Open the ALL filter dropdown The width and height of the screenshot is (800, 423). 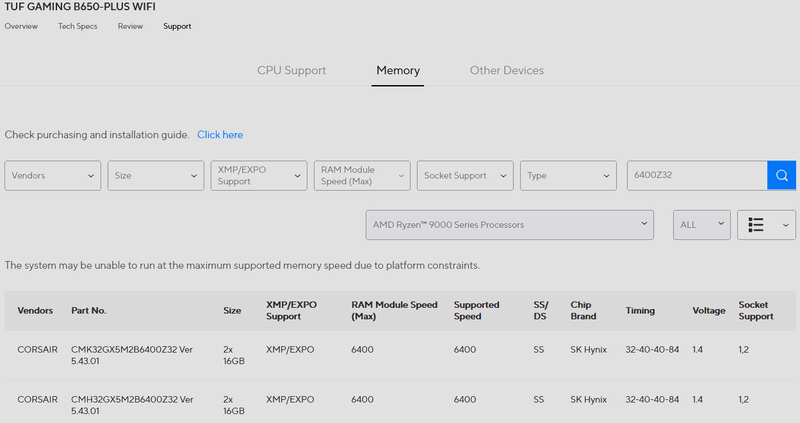tap(701, 225)
